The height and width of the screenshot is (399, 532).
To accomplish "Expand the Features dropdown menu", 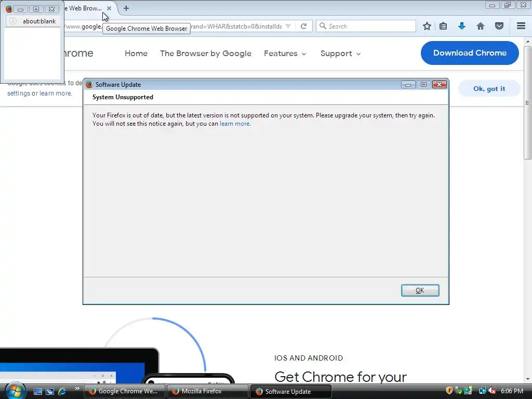I will point(285,54).
